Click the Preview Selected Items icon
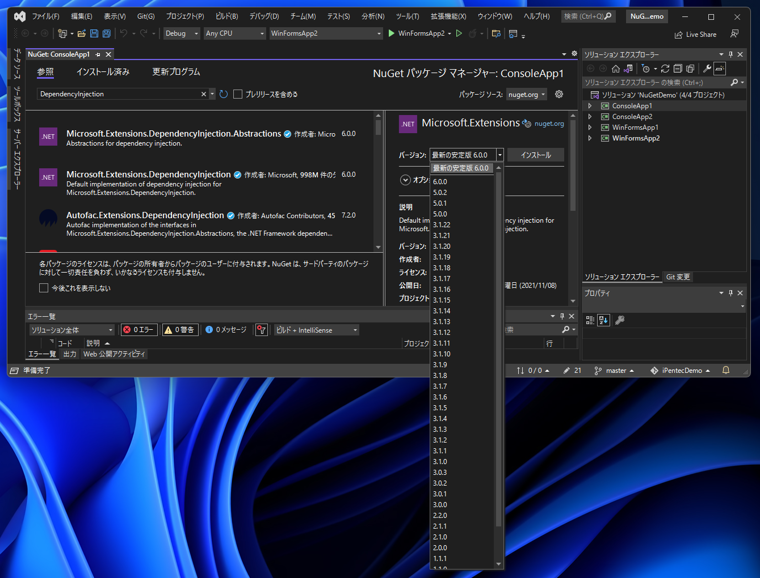Screen dimensions: 760x578 (720, 68)
